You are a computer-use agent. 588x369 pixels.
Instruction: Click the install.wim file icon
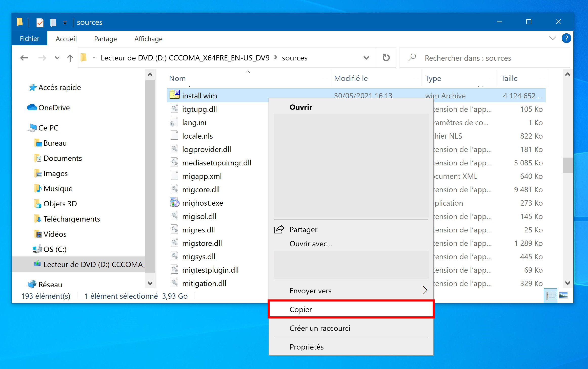(175, 94)
